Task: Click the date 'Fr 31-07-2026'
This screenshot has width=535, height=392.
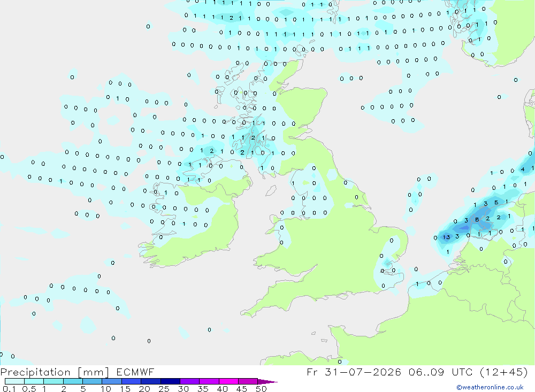Action: coord(354,372)
